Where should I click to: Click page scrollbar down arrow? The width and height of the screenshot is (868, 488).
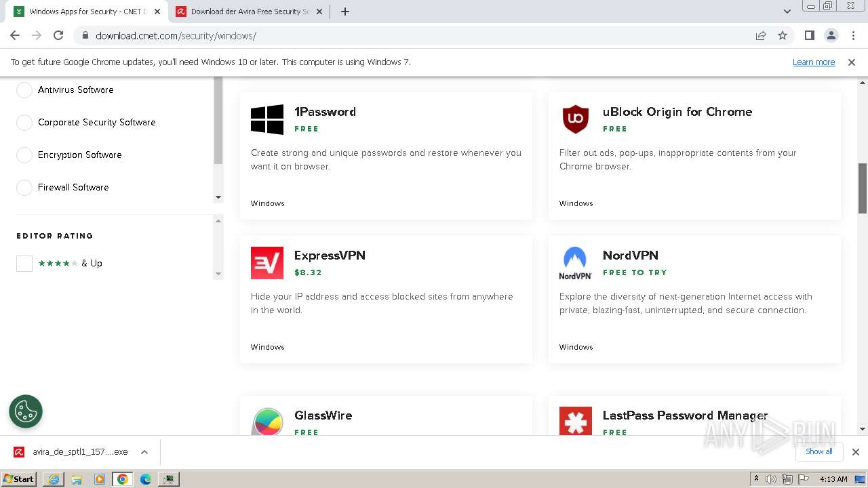pos(863,429)
